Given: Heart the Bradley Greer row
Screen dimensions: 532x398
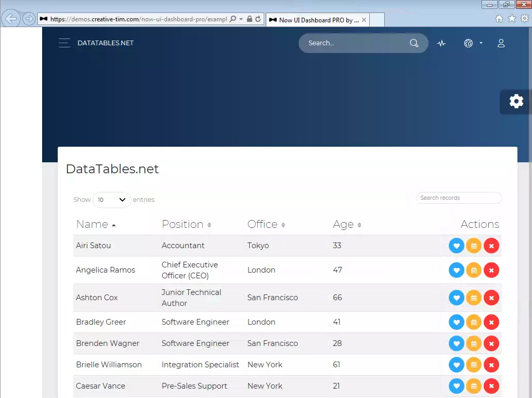Looking at the screenshot, I should 456,322.
